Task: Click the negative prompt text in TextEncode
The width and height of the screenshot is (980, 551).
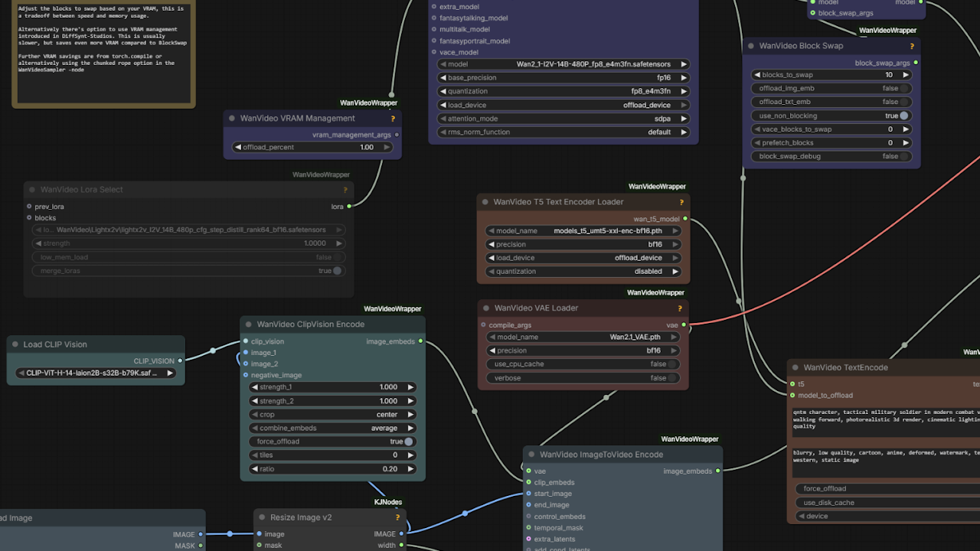Action: click(x=887, y=463)
